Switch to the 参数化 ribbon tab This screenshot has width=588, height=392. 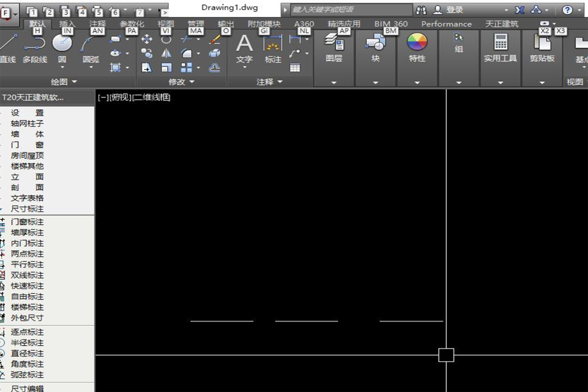point(132,24)
